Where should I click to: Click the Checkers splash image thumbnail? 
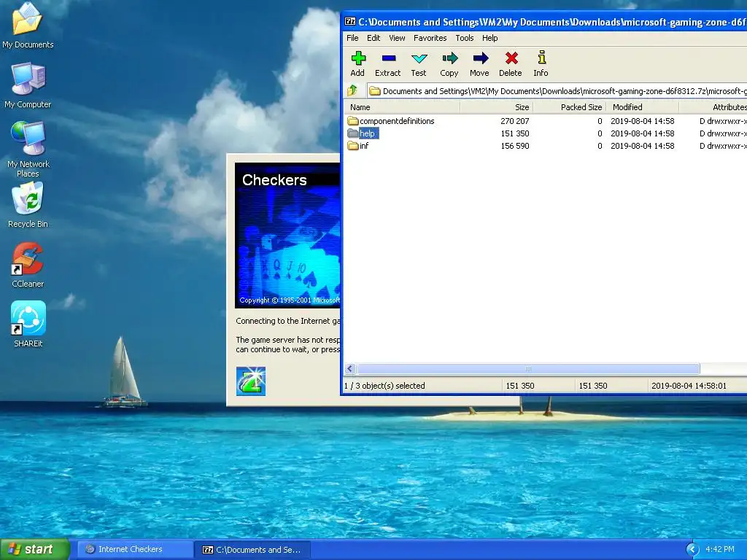(287, 236)
